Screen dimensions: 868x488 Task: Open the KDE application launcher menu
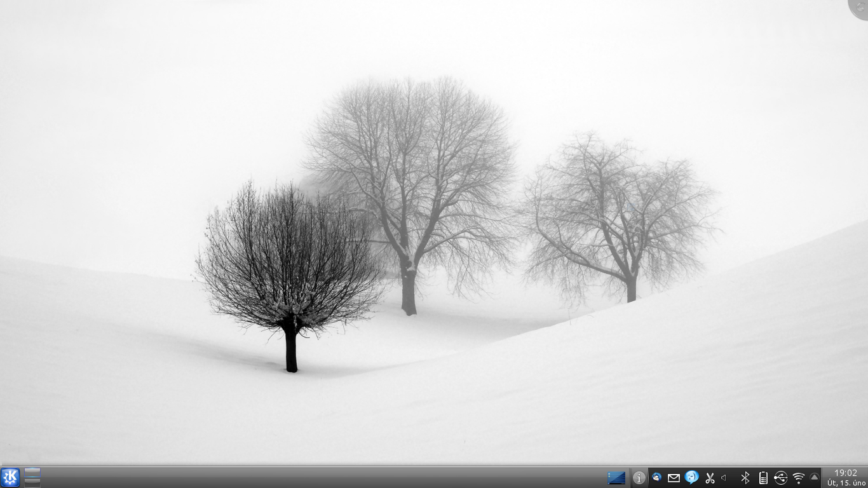(x=10, y=477)
